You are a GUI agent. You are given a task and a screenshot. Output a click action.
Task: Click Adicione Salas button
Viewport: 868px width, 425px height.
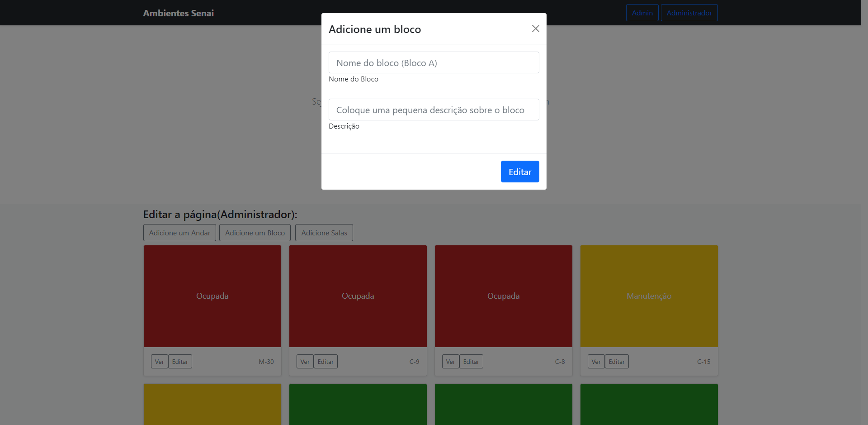pyautogui.click(x=324, y=233)
